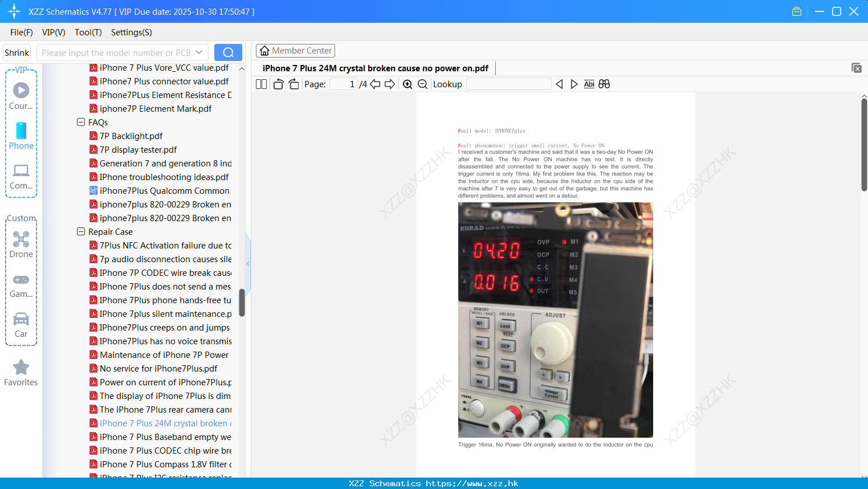Open 7P display tester.pdf
The height and width of the screenshot is (489, 868).
point(133,150)
